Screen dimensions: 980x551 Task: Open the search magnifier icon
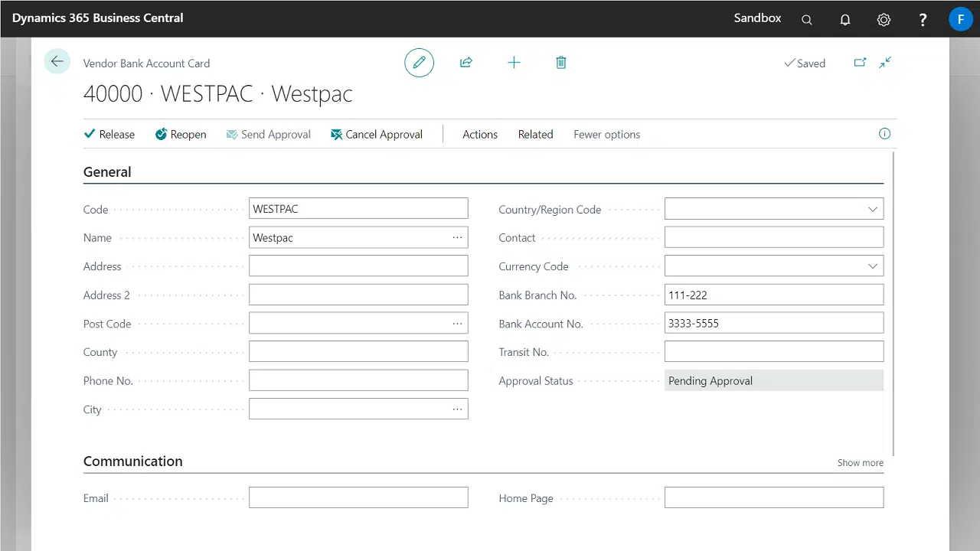pos(806,20)
